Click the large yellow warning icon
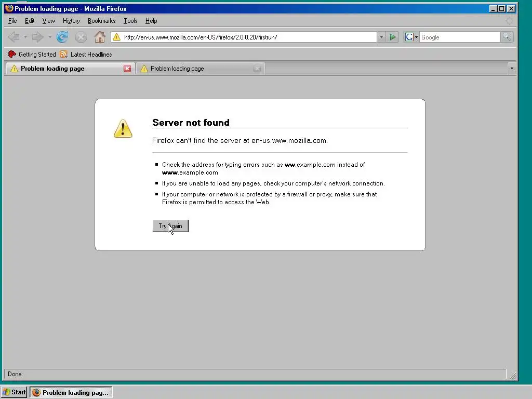 coord(123,129)
